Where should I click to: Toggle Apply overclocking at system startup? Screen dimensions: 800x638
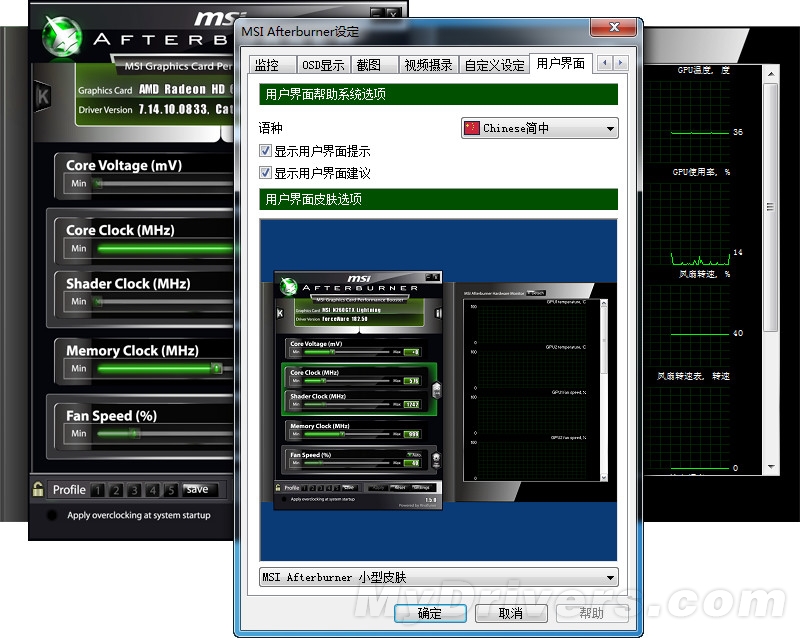click(x=52, y=514)
